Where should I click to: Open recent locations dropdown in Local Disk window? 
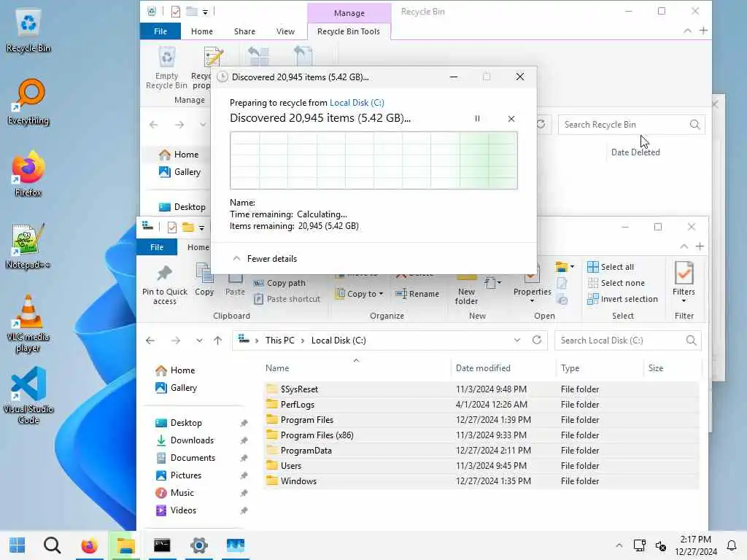tap(199, 341)
